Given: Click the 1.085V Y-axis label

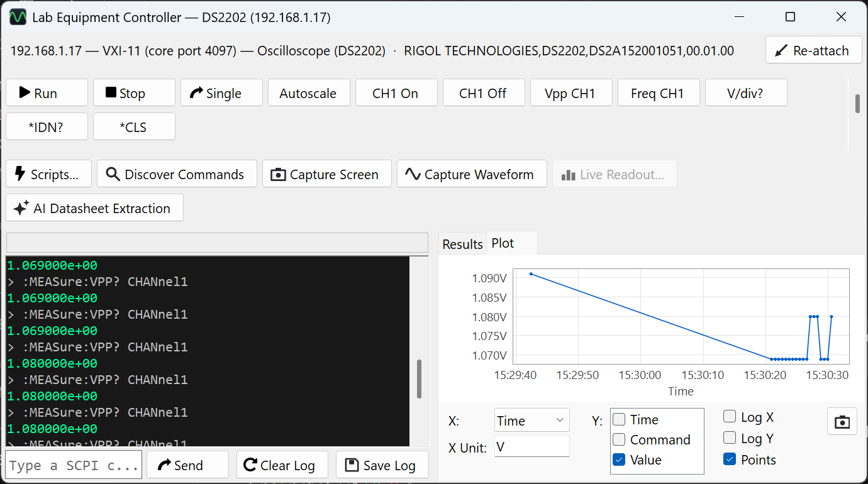Looking at the screenshot, I should (489, 297).
